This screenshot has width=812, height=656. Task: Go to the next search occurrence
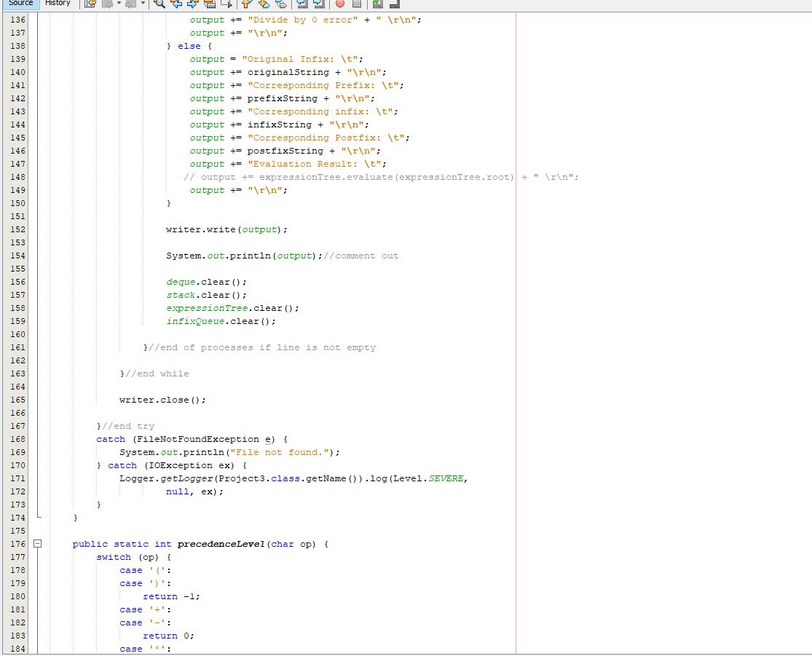(193, 4)
